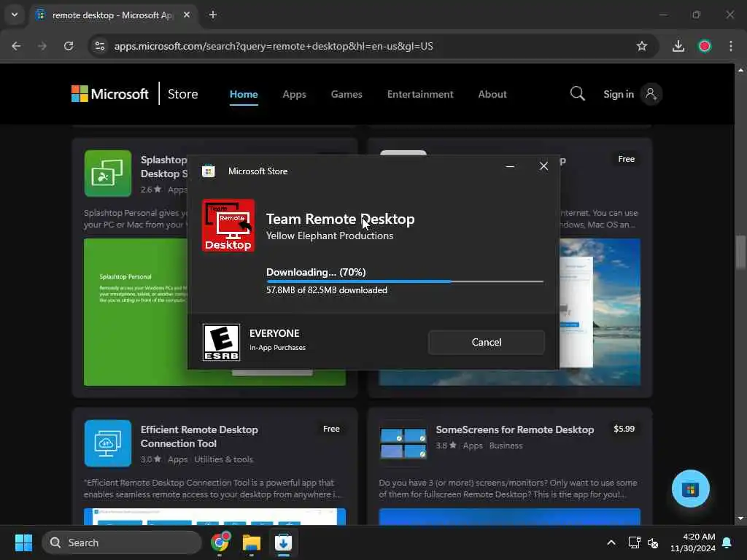Click the muted volume tray icon
This screenshot has width=747, height=560.
pos(653,542)
